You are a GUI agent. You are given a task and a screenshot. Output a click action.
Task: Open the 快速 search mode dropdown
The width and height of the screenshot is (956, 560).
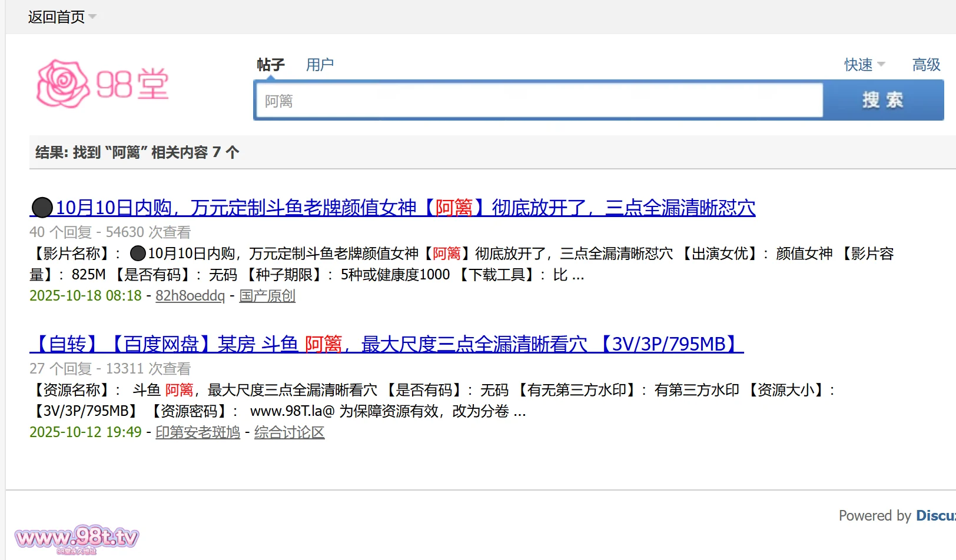click(858, 65)
